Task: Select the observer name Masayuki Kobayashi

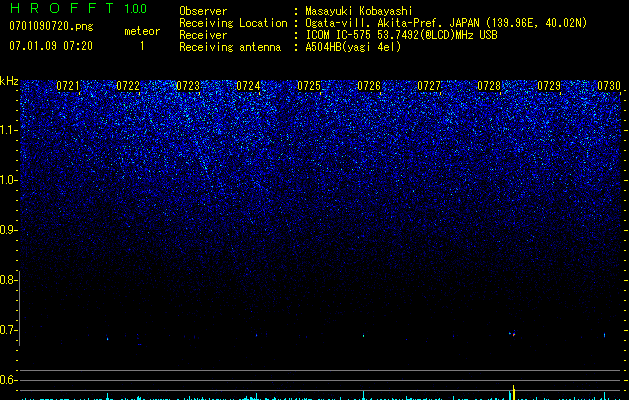Action: pos(359,11)
